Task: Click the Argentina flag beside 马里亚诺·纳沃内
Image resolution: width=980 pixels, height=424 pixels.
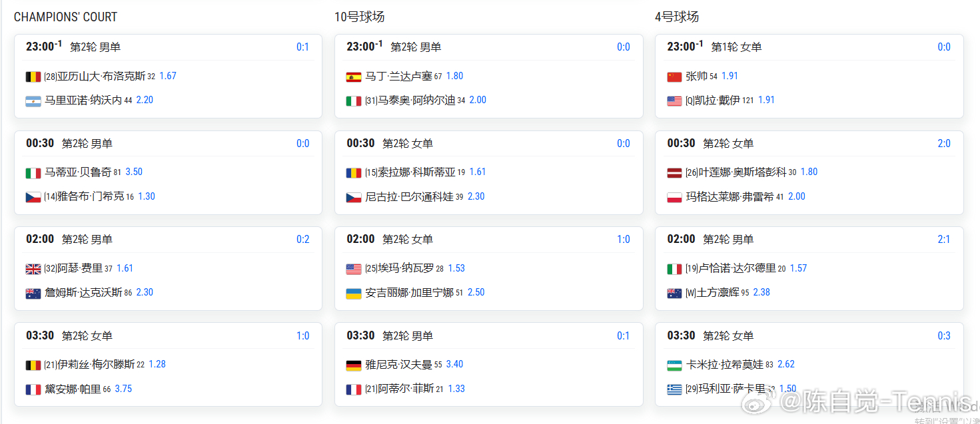Action: [33, 101]
